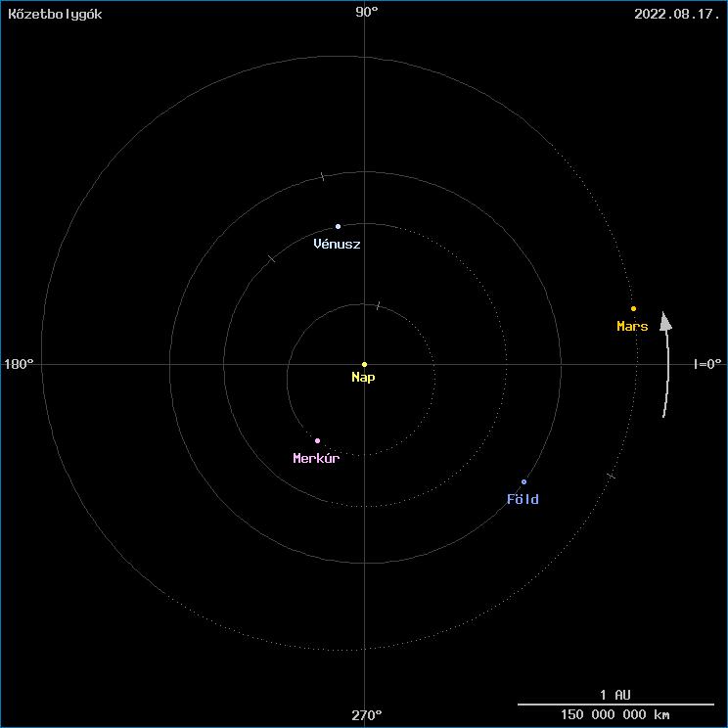The image size is (728, 728).
Task: Click the "1 AU" scale label
Action: 615,695
